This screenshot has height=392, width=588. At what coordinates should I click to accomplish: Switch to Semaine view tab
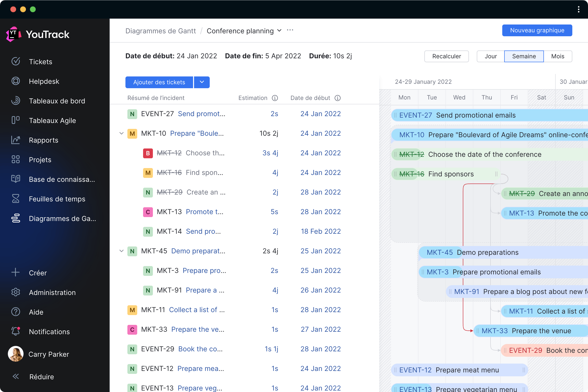(524, 56)
